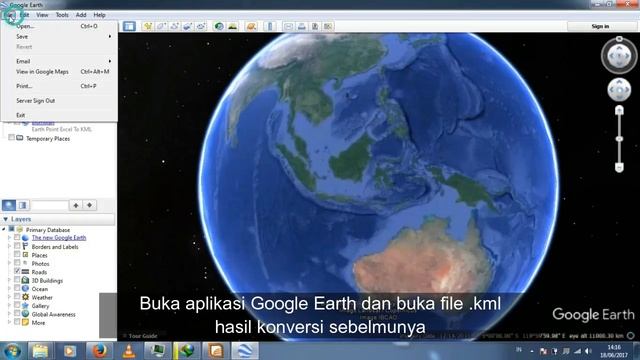Click the Add Placemark pushpin icon
This screenshot has width=640, height=360.
pyautogui.click(x=147, y=26)
